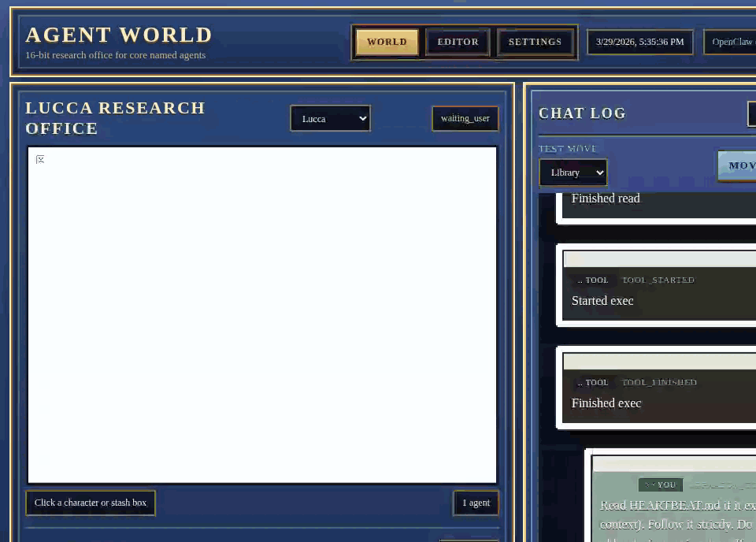
Task: Click the waiting_user status badge
Action: point(465,119)
